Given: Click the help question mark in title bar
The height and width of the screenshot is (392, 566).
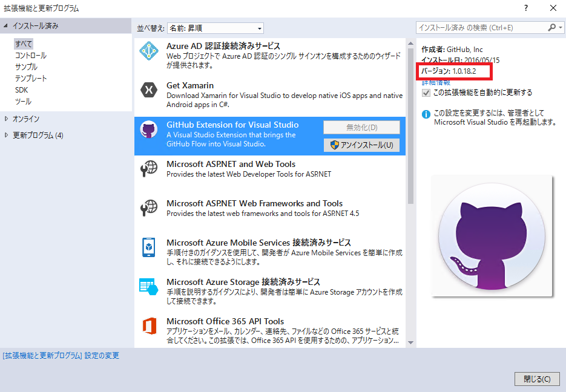Looking at the screenshot, I should click(x=526, y=8).
